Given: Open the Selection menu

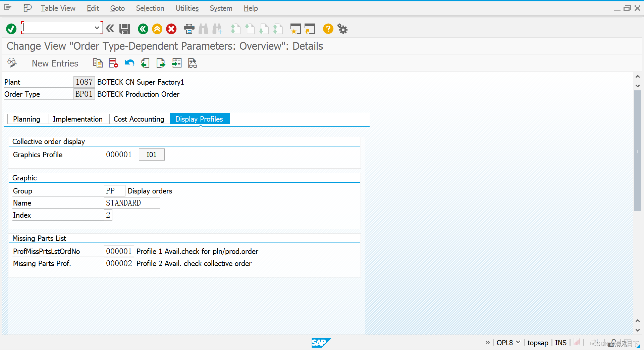Looking at the screenshot, I should (150, 8).
